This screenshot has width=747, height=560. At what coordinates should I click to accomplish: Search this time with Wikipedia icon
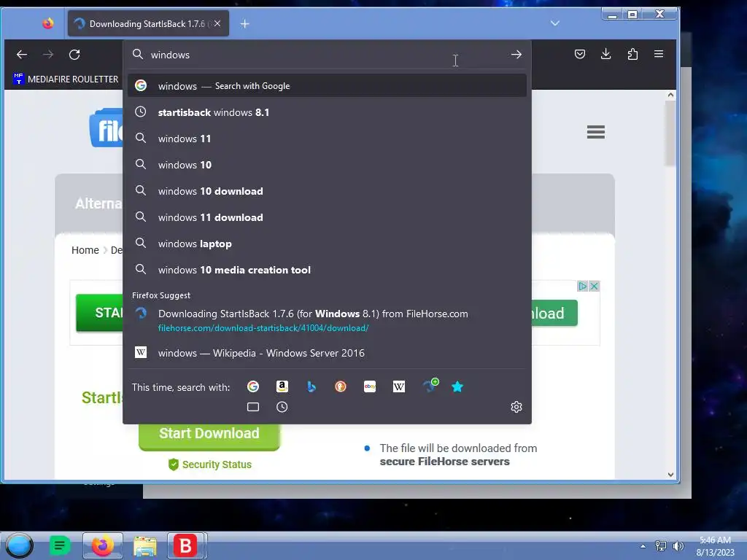pyautogui.click(x=399, y=386)
